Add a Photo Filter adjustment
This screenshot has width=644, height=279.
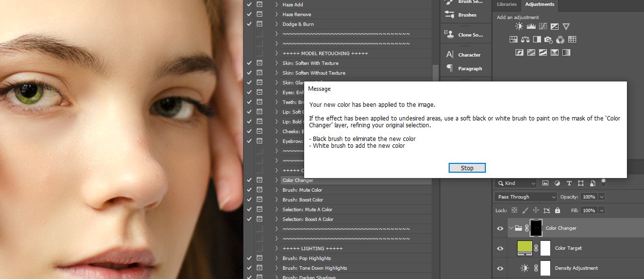tap(548, 40)
